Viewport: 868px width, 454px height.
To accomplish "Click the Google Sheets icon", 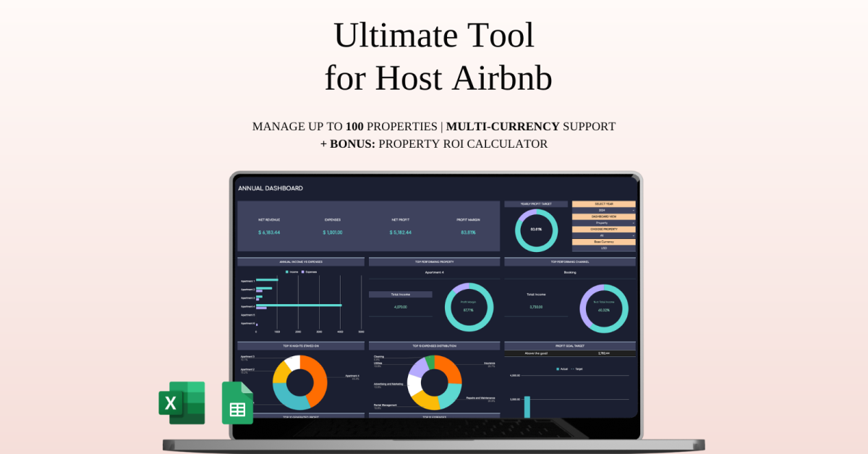I will point(237,403).
